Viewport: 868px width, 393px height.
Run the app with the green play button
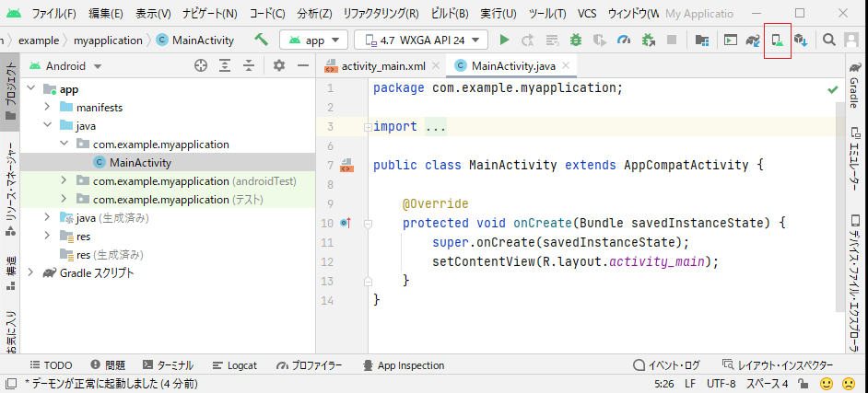click(504, 40)
